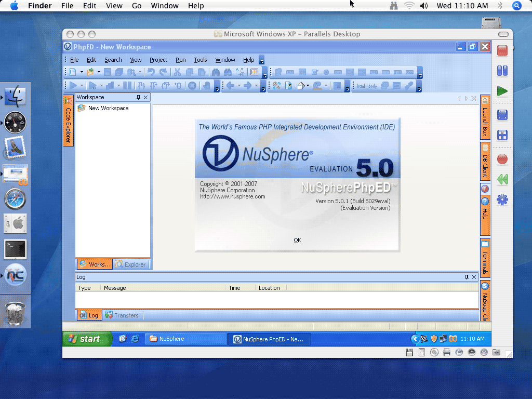Open the Open-file dropdown arrow
532x399 pixels.
pos(99,72)
